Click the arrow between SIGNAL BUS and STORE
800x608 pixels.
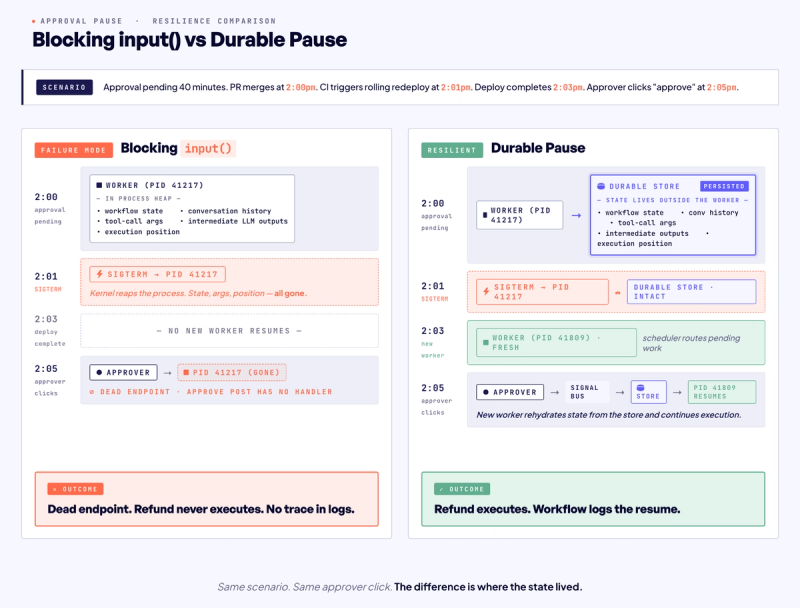click(620, 392)
